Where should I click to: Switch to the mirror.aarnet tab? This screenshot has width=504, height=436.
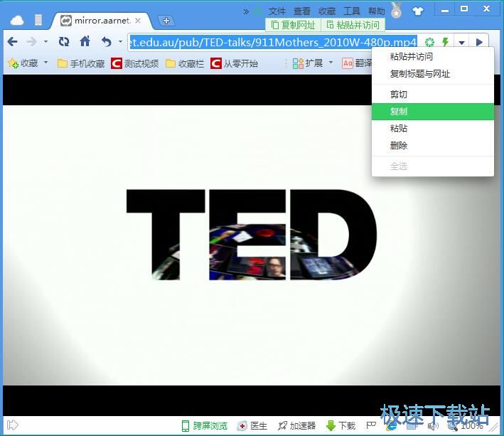[102, 21]
